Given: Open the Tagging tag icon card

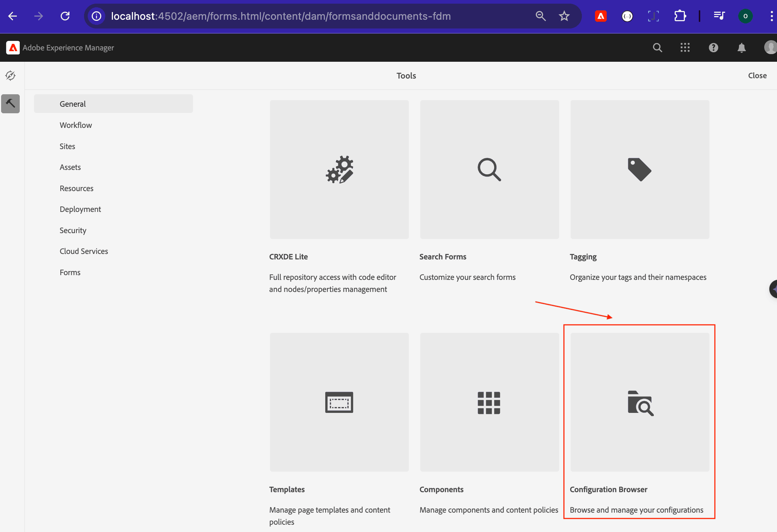Looking at the screenshot, I should pos(640,170).
